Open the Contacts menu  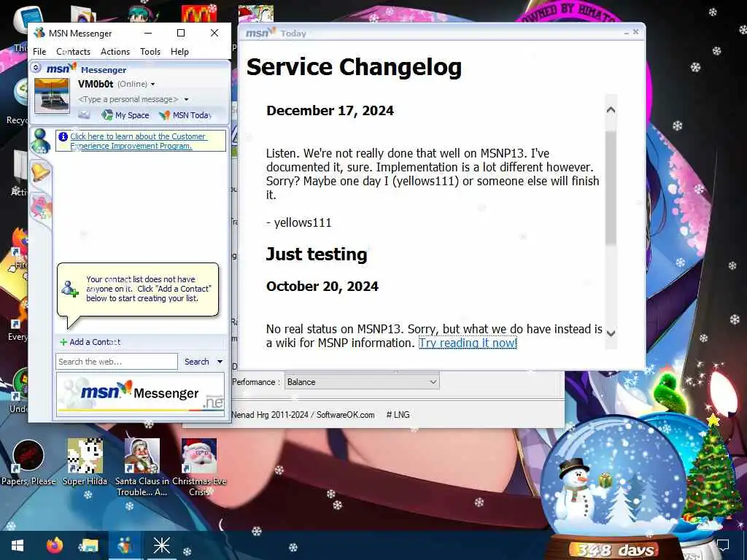74,52
